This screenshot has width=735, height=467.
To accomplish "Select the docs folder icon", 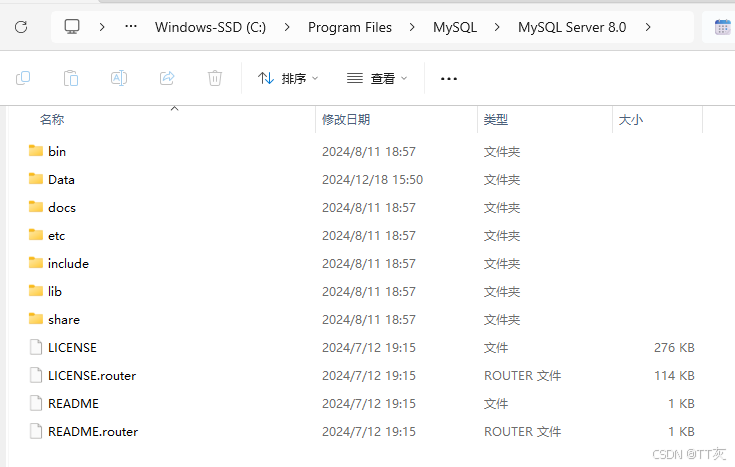I will point(36,207).
